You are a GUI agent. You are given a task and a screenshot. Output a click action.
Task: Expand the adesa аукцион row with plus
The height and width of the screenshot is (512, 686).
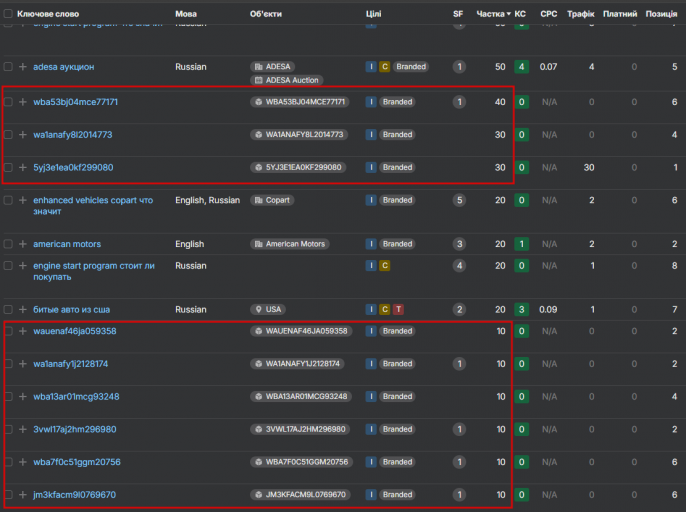23,67
